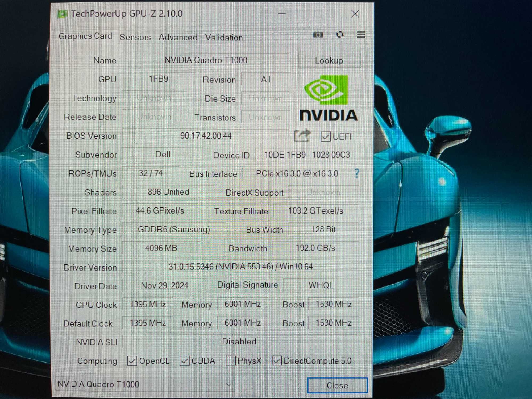Click GPU Clock row Memory 6001 MHz

tap(242, 304)
